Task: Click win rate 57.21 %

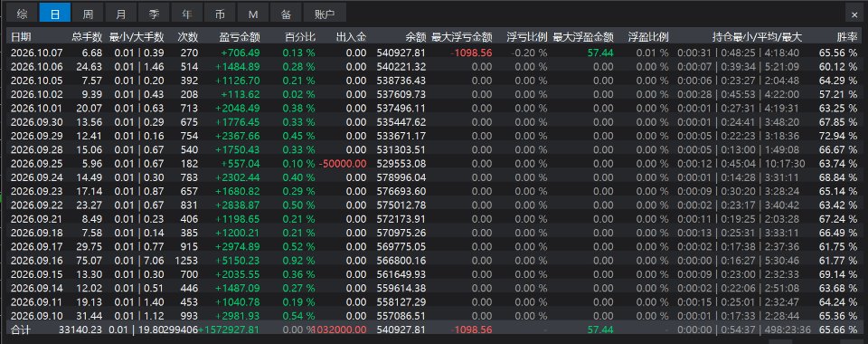Action: coord(838,94)
